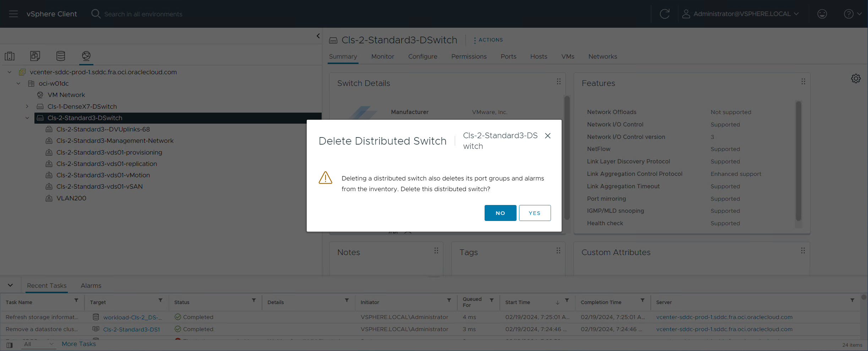Open the hamburger menu

click(x=13, y=14)
